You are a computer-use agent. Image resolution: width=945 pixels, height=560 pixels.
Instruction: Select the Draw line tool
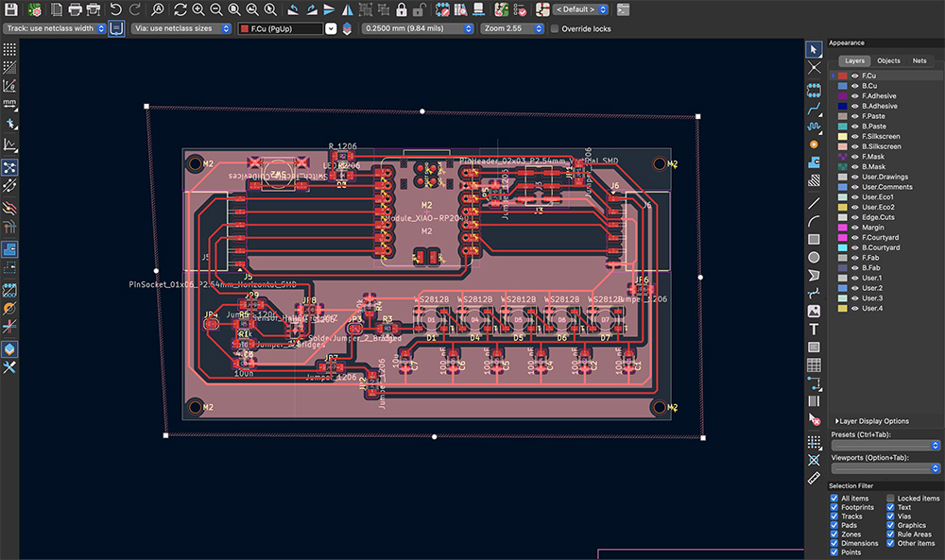coord(814,203)
